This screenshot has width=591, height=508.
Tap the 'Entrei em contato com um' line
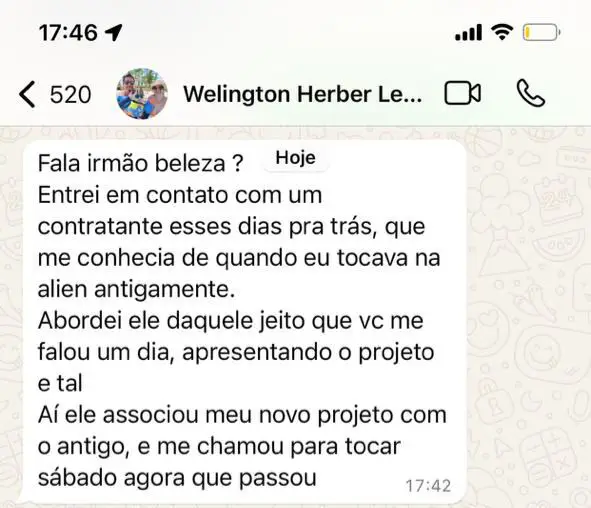pyautogui.click(x=180, y=195)
